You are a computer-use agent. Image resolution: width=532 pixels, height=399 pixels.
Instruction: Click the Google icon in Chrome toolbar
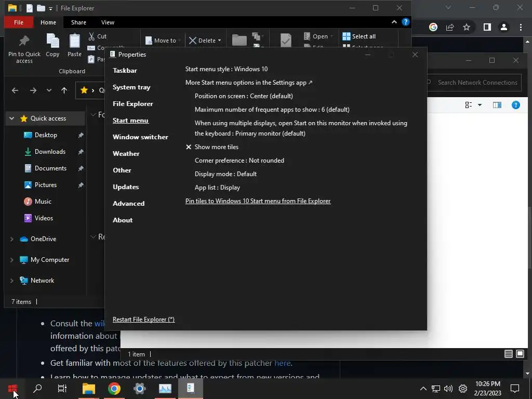433,27
